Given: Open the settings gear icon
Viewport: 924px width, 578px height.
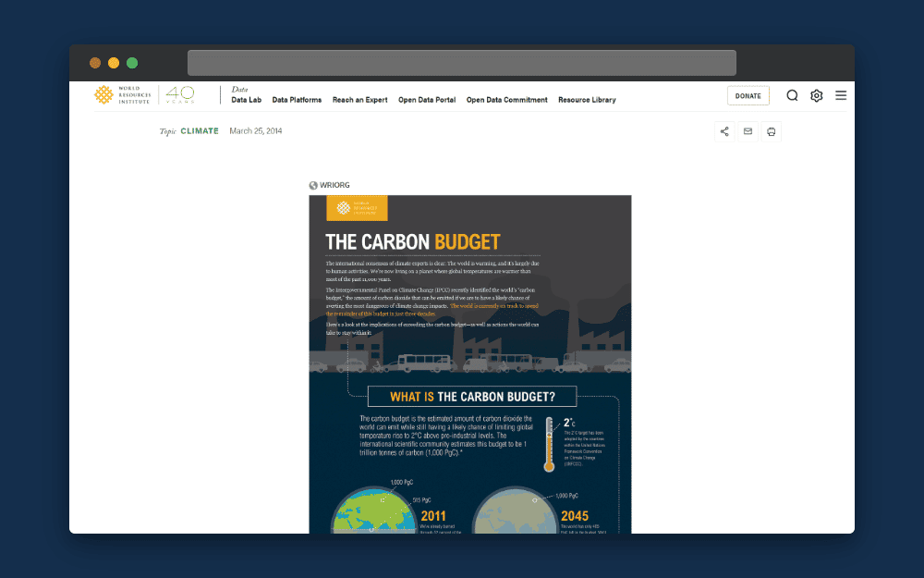Looking at the screenshot, I should click(x=816, y=95).
